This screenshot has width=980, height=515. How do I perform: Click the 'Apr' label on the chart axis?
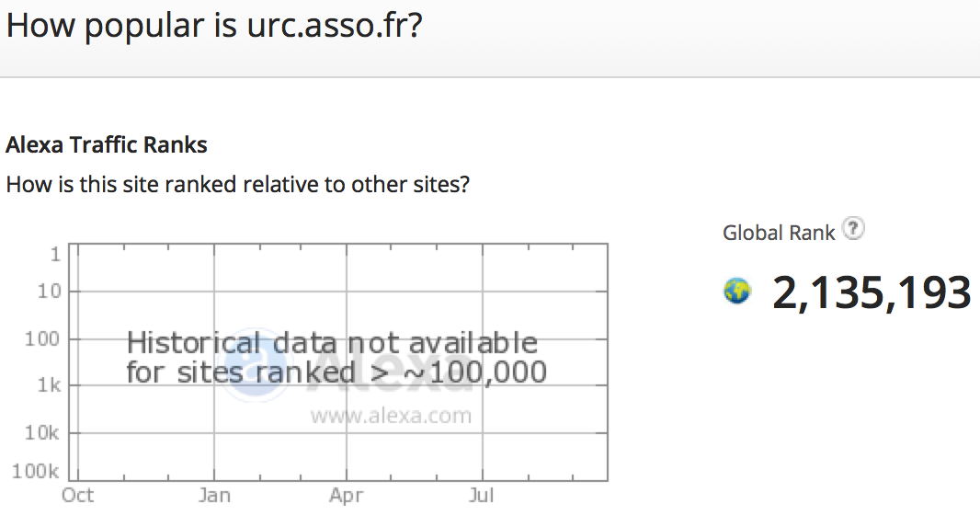click(x=347, y=496)
